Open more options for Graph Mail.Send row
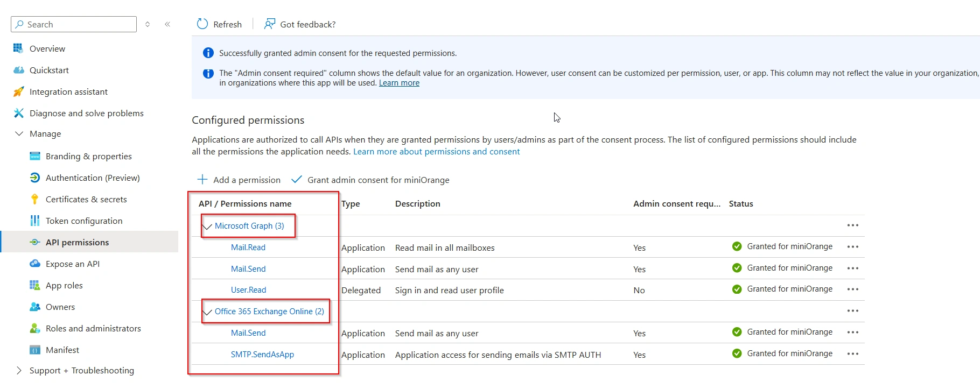This screenshot has height=389, width=980. click(853, 268)
